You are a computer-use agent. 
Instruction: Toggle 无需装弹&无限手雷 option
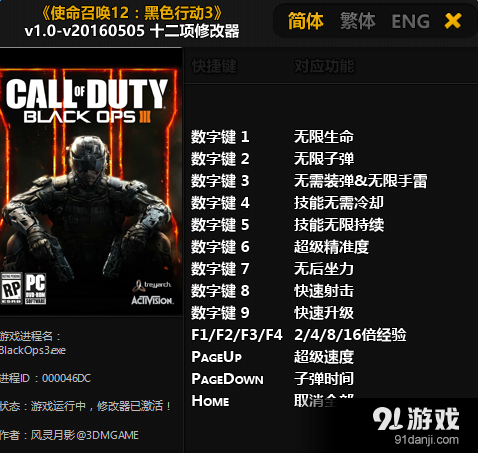[360, 181]
